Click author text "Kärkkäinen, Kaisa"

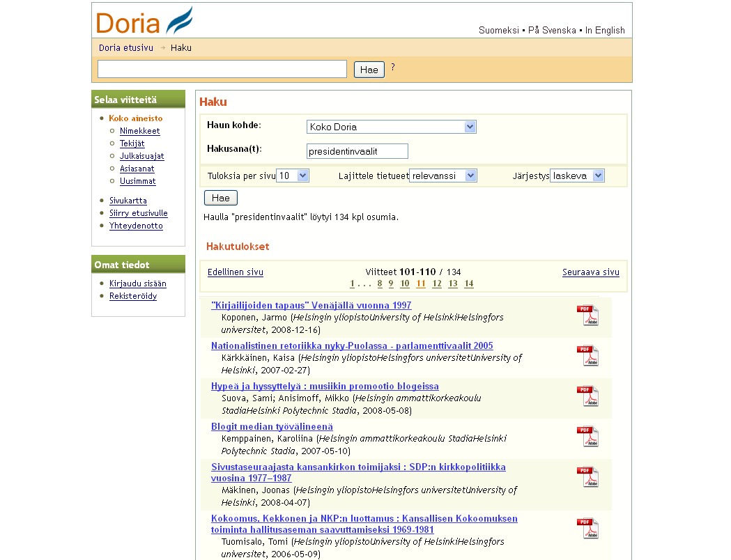258,358
